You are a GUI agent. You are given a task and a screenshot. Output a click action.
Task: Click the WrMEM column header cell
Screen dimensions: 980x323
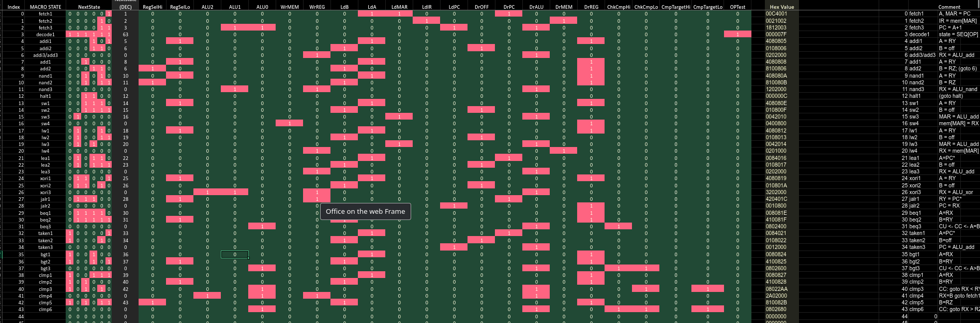point(290,7)
